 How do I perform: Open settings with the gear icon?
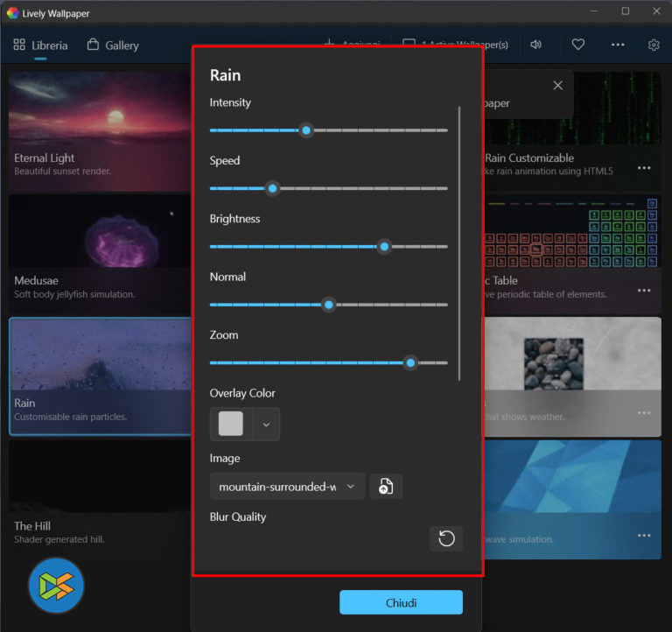[x=654, y=45]
